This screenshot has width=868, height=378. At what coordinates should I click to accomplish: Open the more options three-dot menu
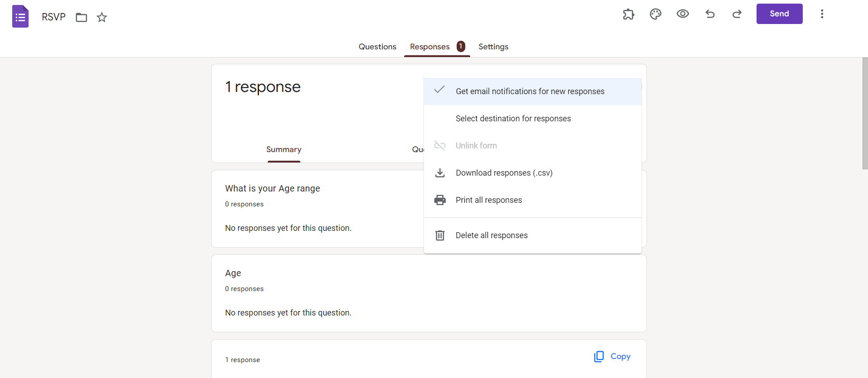point(822,14)
